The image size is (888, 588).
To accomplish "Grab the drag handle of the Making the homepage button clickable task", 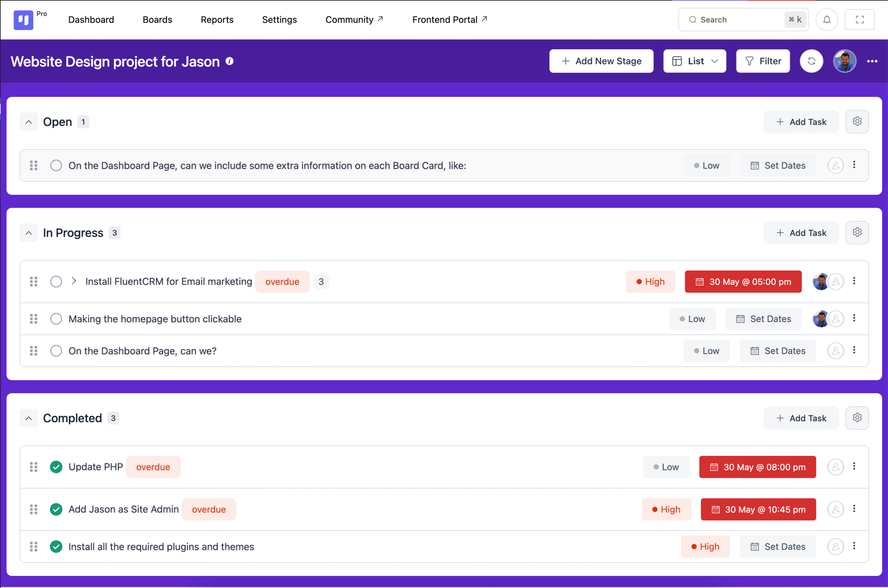I will click(34, 319).
